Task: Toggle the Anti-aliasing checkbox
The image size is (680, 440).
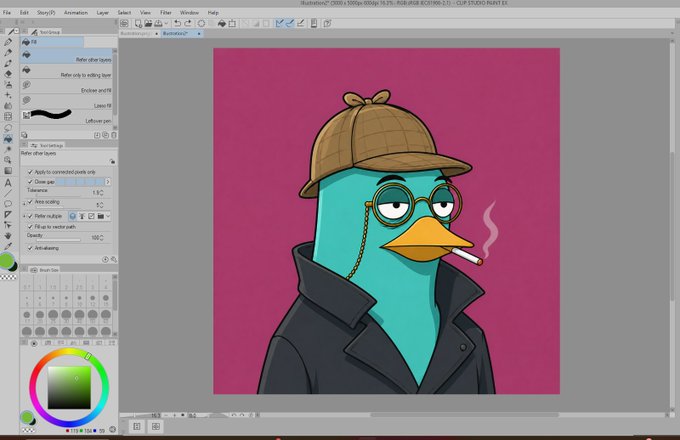Action: [x=30, y=248]
